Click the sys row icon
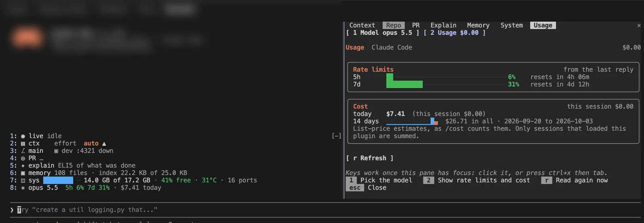This screenshot has height=223, width=644. coord(23,180)
